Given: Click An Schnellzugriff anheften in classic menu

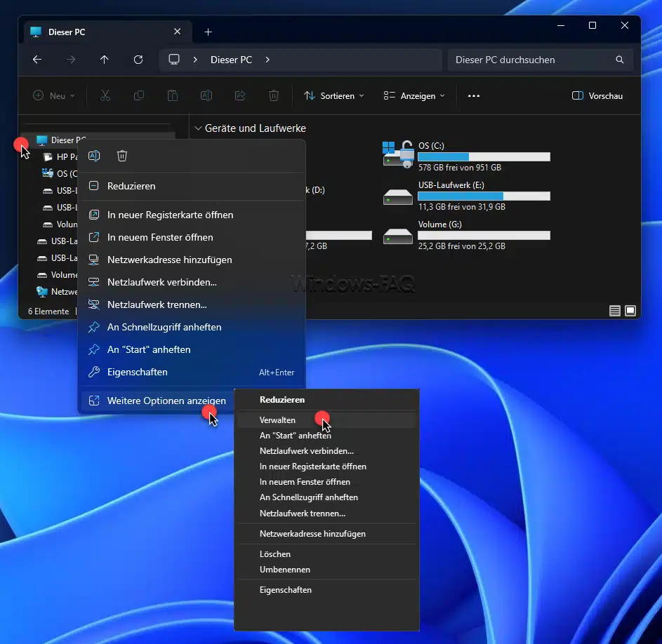Looking at the screenshot, I should tap(326, 497).
